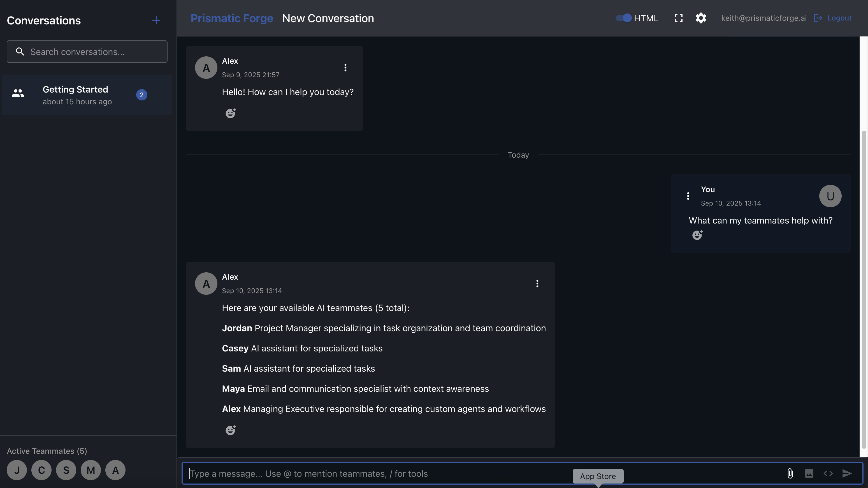This screenshot has width=868, height=488.
Task: Open the Getting Started conversation
Action: point(87,95)
